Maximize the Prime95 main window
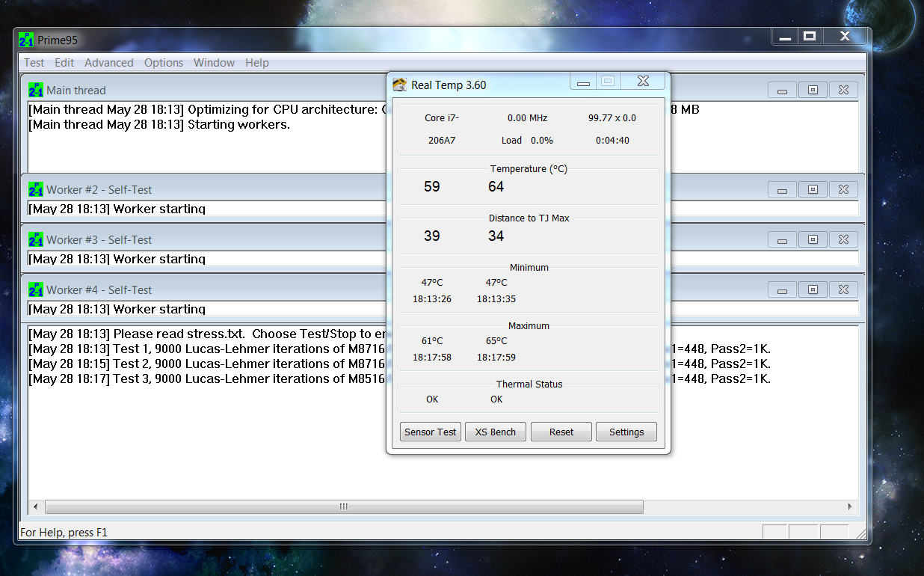The image size is (924, 576). pos(809,37)
